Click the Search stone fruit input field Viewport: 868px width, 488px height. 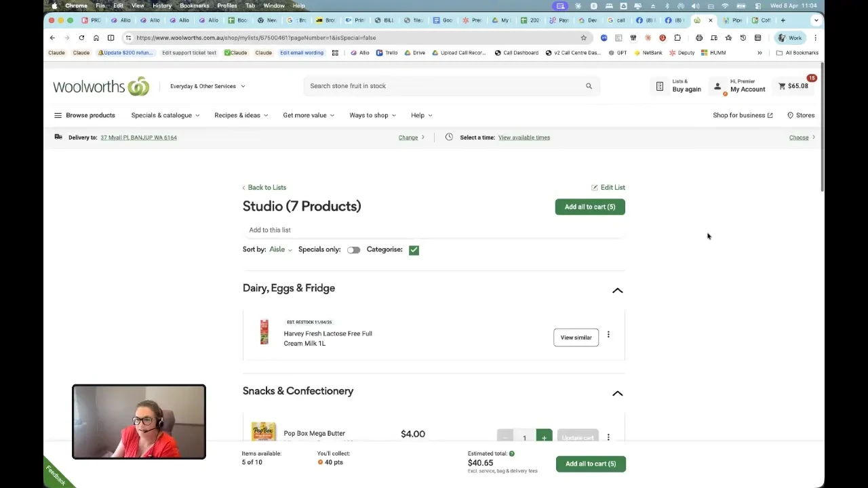coord(442,86)
